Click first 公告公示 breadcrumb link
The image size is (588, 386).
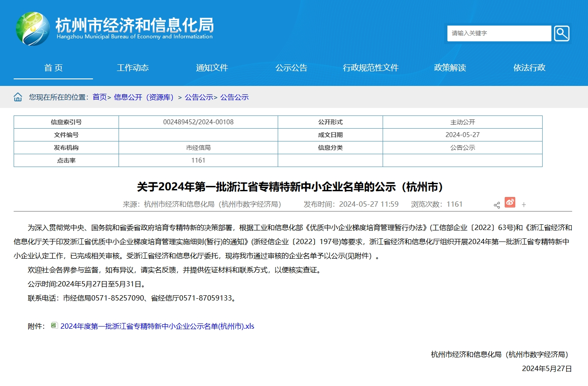[x=199, y=97]
